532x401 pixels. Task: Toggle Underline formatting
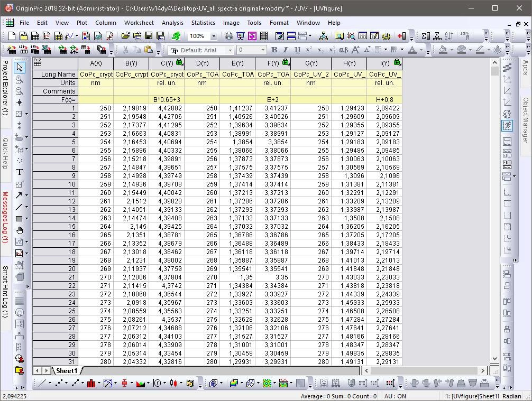tap(297, 50)
